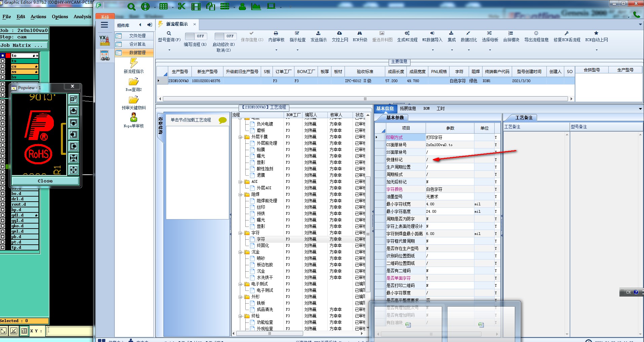Collapse the 外层干膜 tree node
The height and width of the screenshot is (342, 644).
pos(241,137)
